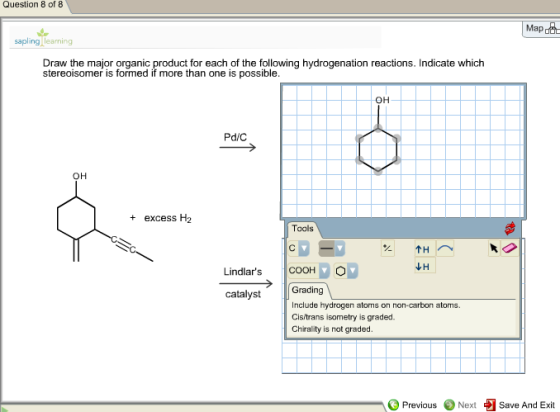560x412 pixels.
Task: Open the COOH group dropdown arrow
Action: click(324, 271)
